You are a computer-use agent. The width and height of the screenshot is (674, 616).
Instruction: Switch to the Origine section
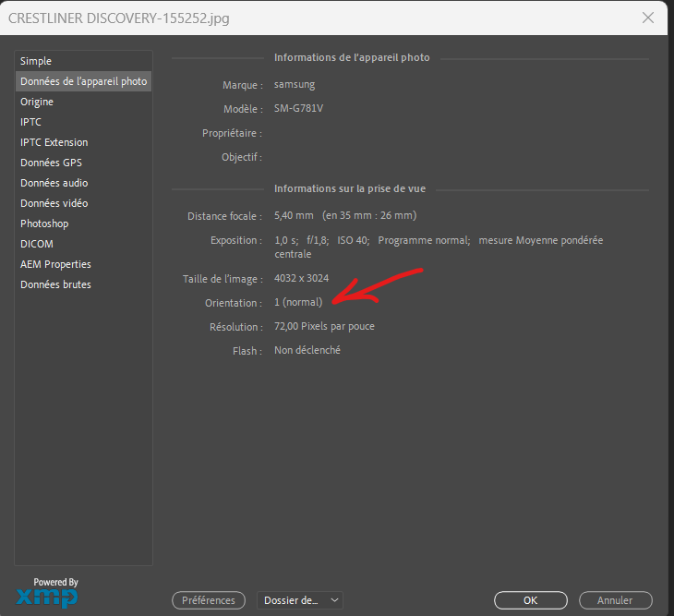[x=83, y=102]
